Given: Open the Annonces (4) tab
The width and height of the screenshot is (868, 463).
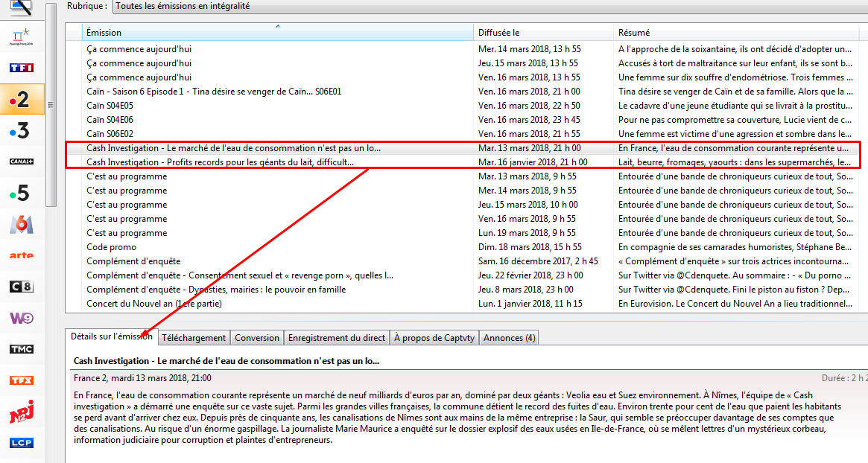Looking at the screenshot, I should point(509,337).
